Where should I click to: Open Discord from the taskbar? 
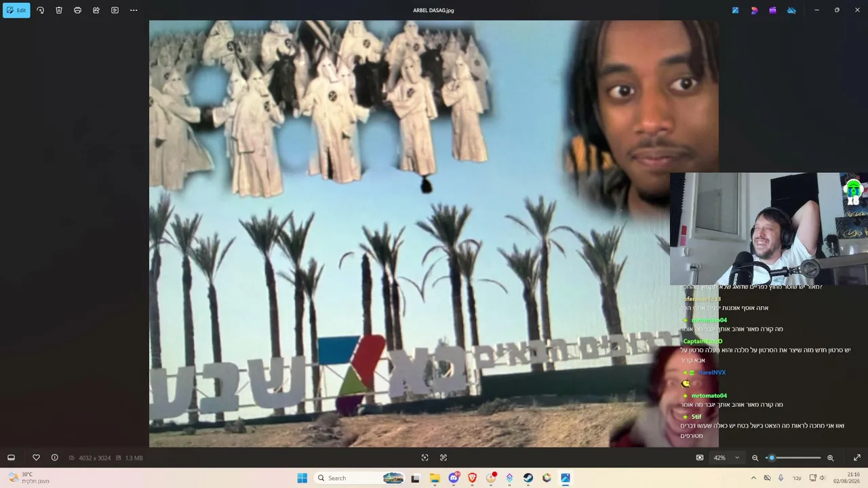point(454,478)
